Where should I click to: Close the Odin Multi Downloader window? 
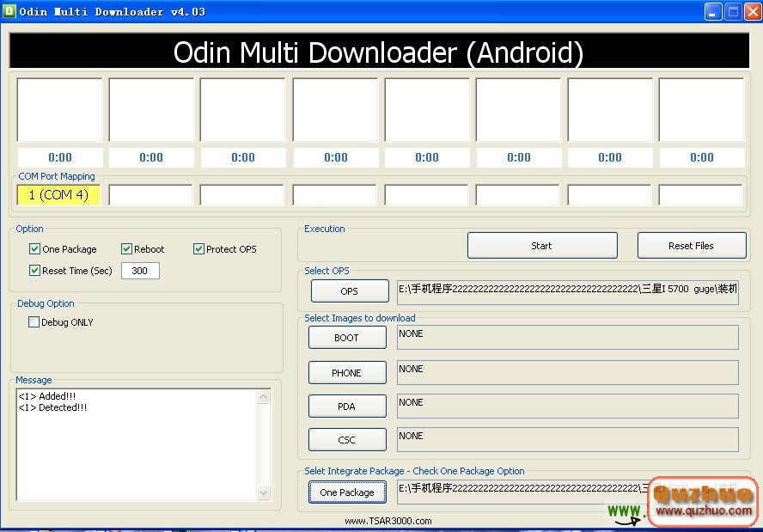[x=753, y=11]
